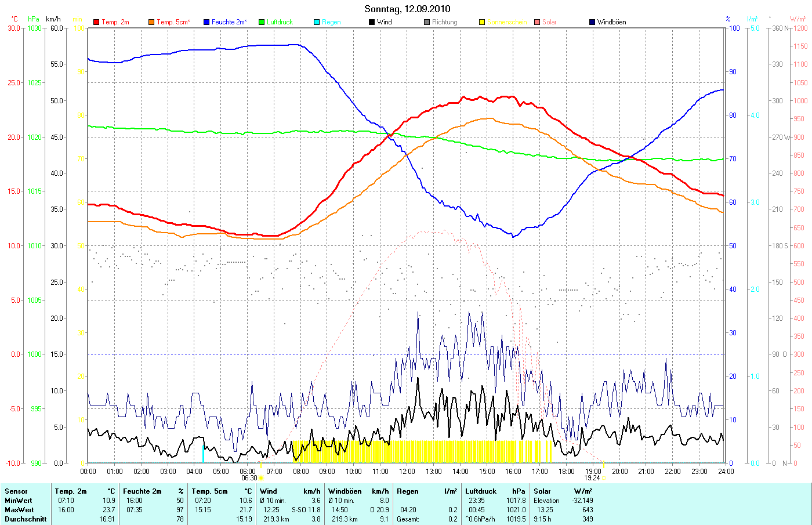Click the 12:00 time axis label
Viewport: 812px width, 525px height.
click(407, 471)
